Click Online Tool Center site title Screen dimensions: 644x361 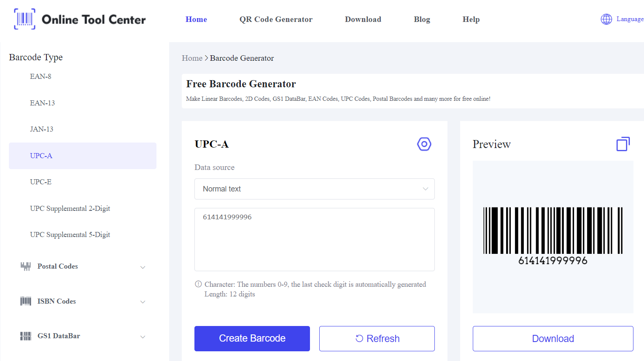pyautogui.click(x=94, y=19)
